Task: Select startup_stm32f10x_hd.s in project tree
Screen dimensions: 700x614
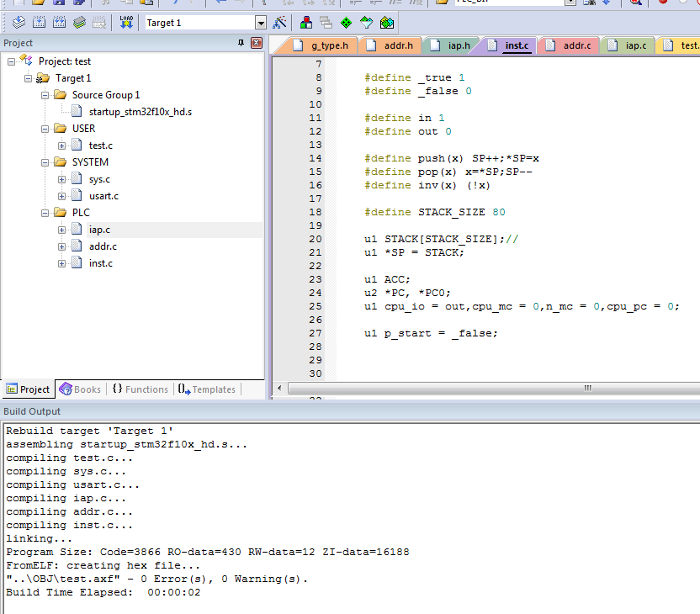Action: click(141, 112)
